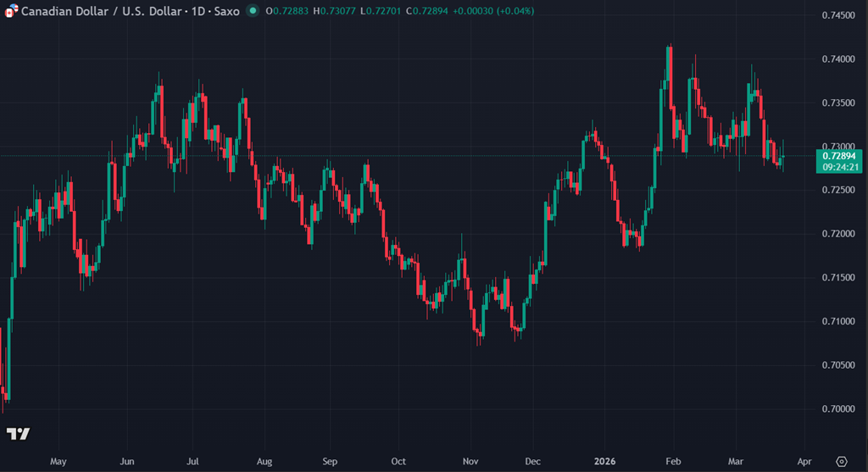868x472 pixels.
Task: Click the 0.70000 price axis label
Action: 837,408
